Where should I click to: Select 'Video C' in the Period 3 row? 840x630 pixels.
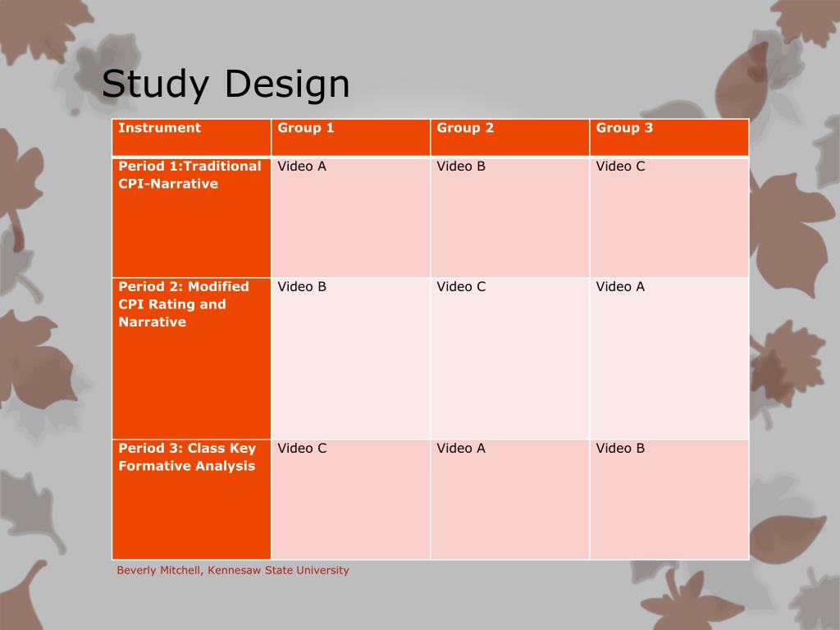point(302,449)
